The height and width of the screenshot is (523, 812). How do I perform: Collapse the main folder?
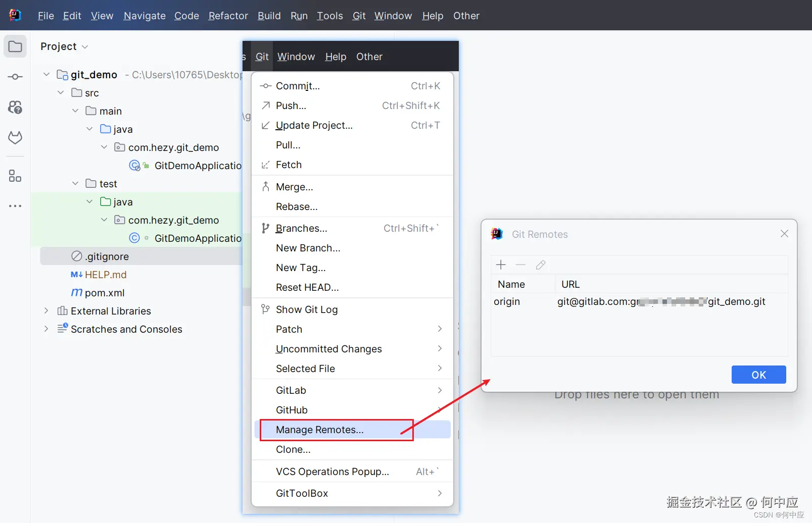tap(75, 111)
